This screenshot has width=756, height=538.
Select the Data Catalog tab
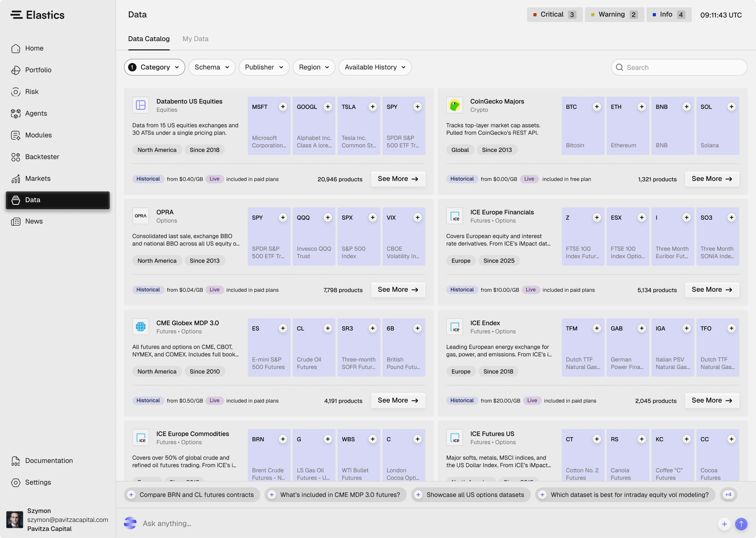point(149,39)
